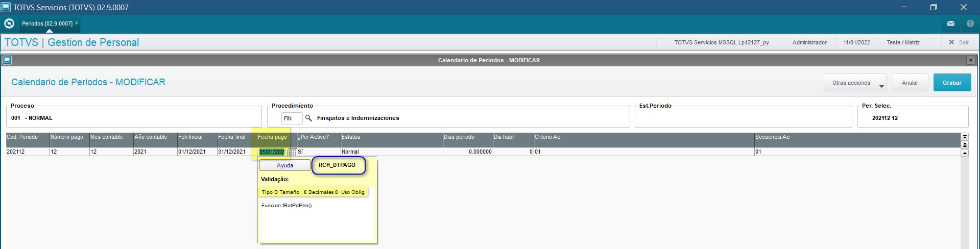
Task: Open the mail envelope icon
Action: (x=951, y=23)
